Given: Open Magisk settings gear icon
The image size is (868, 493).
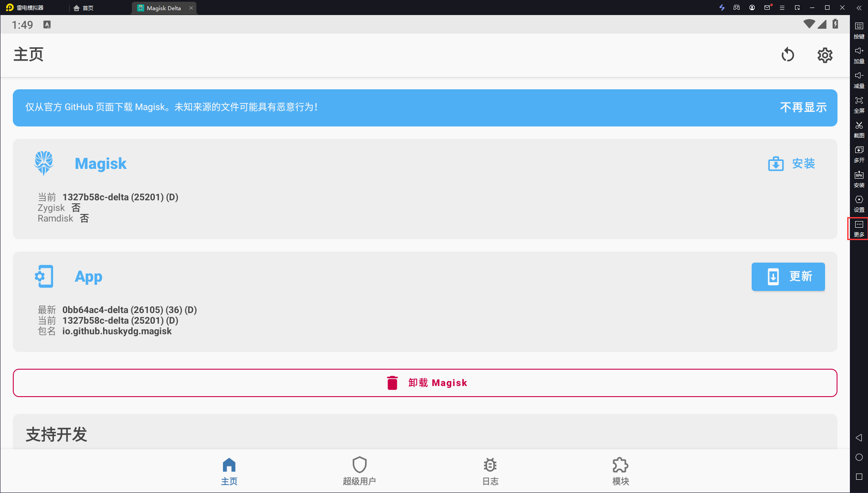Looking at the screenshot, I should 825,55.
